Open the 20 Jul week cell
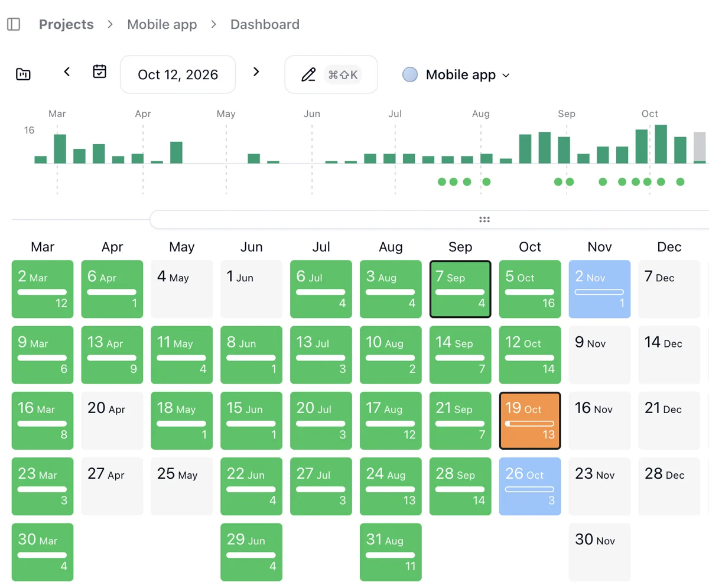Image resolution: width=709 pixels, height=588 pixels. 321,420
